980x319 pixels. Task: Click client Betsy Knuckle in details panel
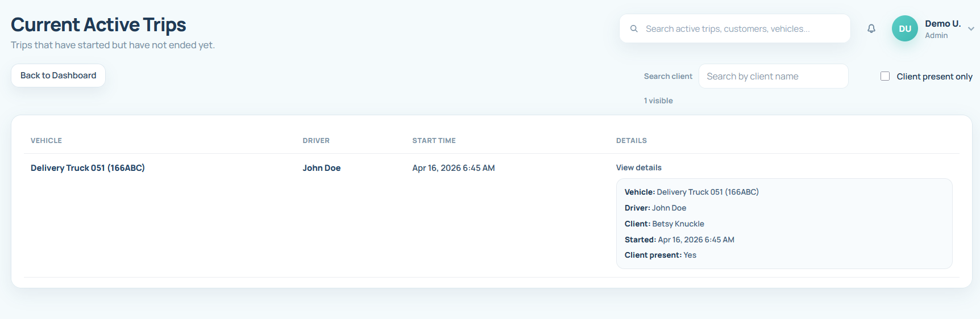[x=678, y=224]
